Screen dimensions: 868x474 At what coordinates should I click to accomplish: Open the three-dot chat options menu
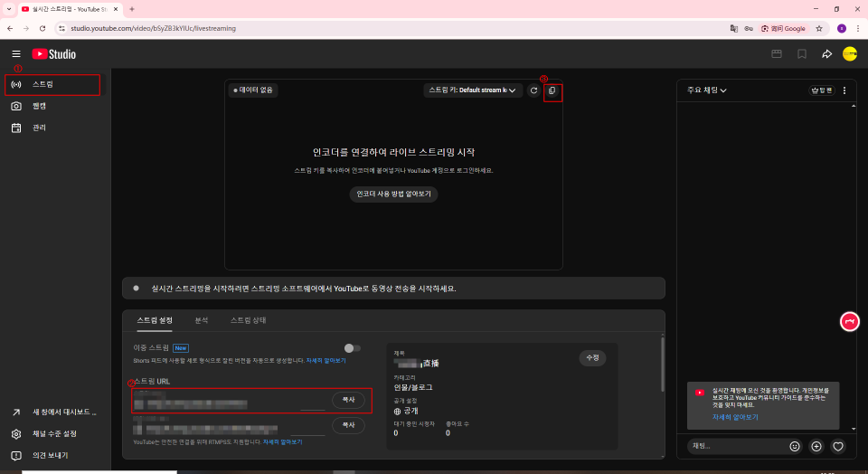point(844,90)
